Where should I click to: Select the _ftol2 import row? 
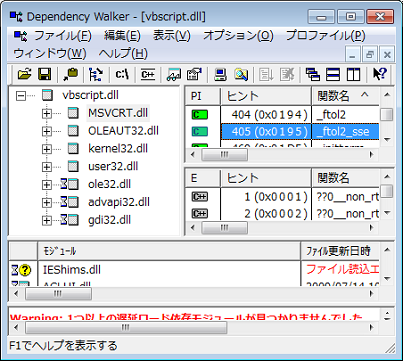pyautogui.click(x=282, y=115)
